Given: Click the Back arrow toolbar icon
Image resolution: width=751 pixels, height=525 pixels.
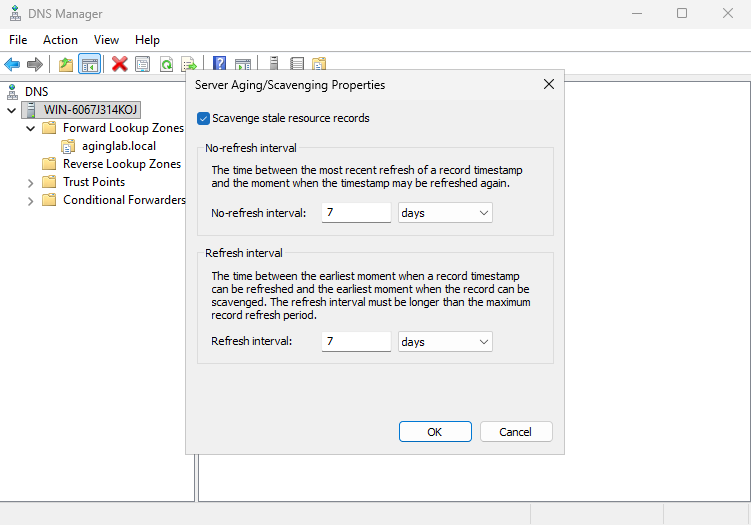Looking at the screenshot, I should point(12,64).
